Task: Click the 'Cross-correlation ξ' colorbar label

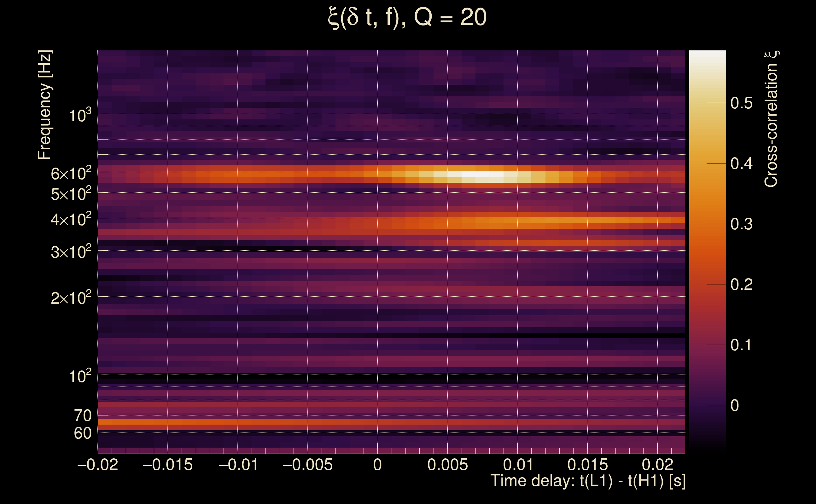Action: click(x=771, y=119)
